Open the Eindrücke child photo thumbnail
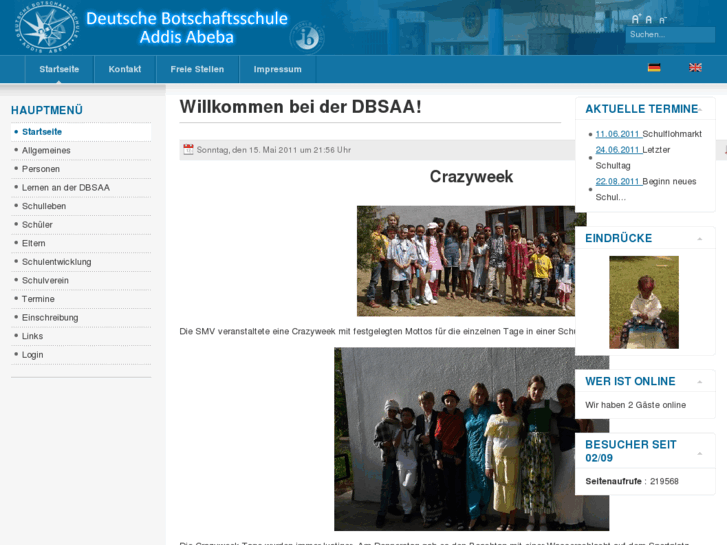 pyautogui.click(x=644, y=302)
